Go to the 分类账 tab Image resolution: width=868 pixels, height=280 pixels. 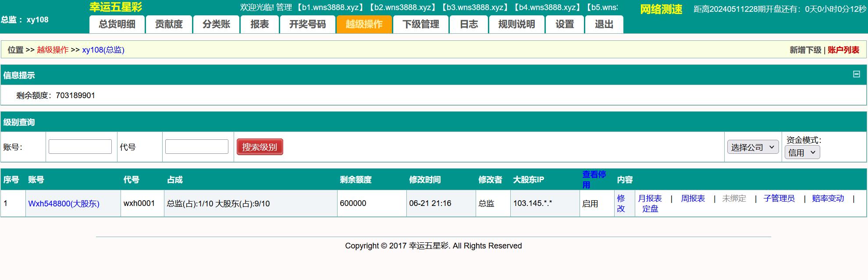pyautogui.click(x=217, y=25)
